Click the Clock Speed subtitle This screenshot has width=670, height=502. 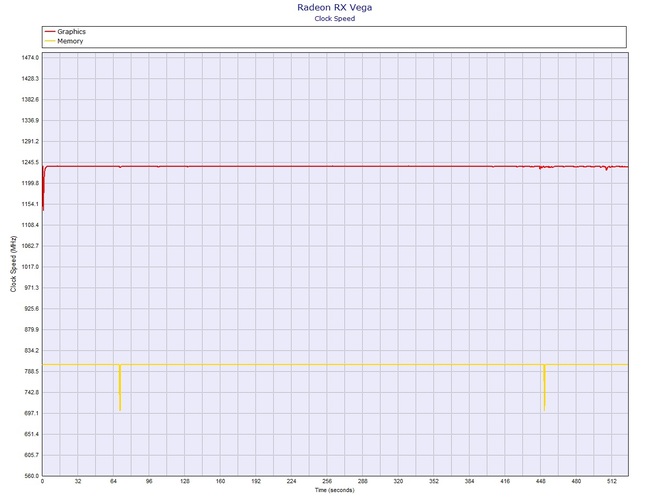point(335,18)
